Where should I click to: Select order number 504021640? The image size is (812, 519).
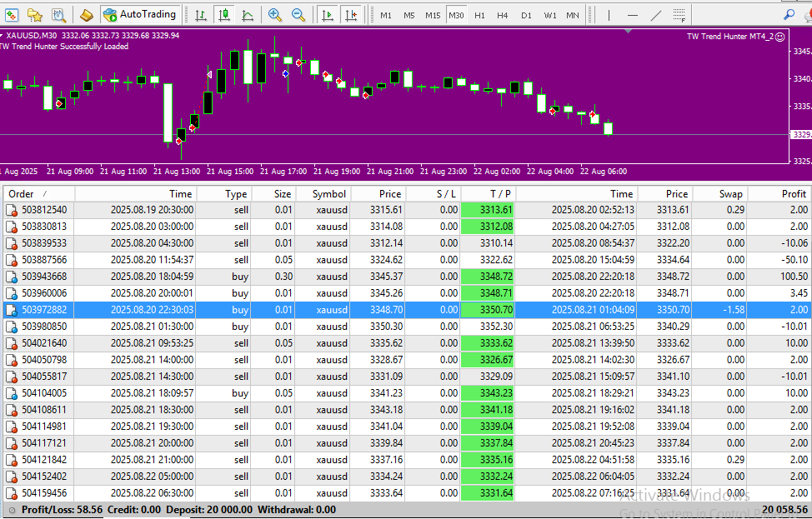point(44,343)
